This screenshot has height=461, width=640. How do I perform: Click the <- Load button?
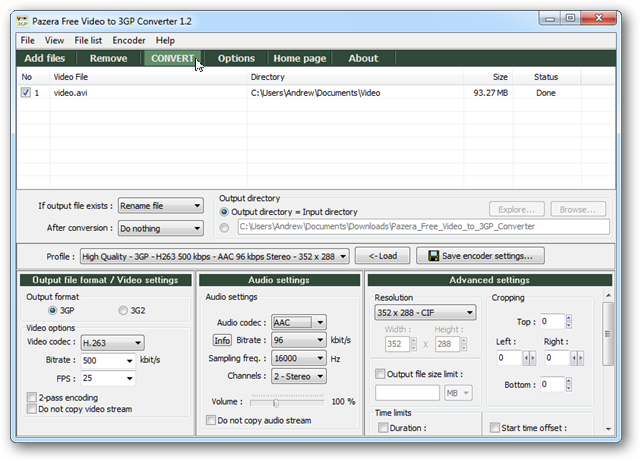pyautogui.click(x=382, y=256)
